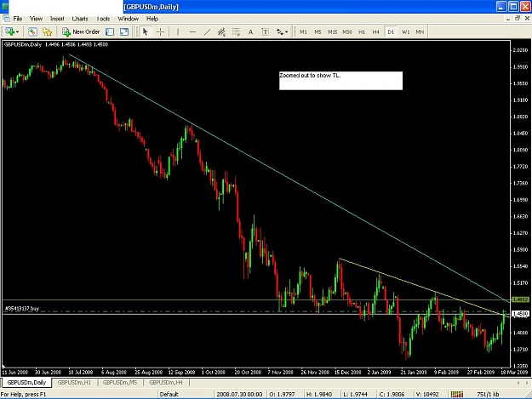
Task: Click the 'C: 1.9806' close price value
Action: click(392, 394)
